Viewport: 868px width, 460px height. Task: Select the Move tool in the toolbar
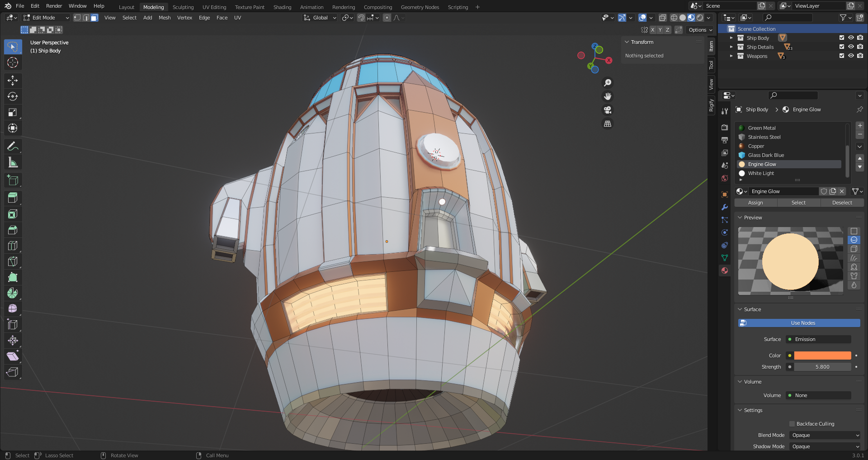click(x=13, y=81)
